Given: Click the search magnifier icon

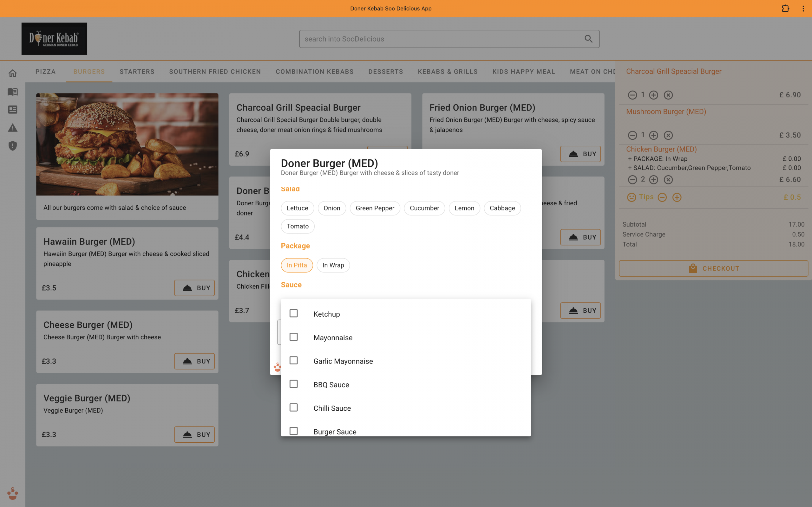Looking at the screenshot, I should pyautogui.click(x=588, y=39).
